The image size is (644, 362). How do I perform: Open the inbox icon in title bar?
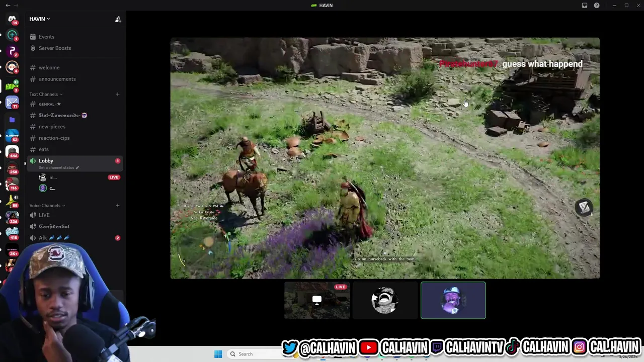[x=585, y=5]
